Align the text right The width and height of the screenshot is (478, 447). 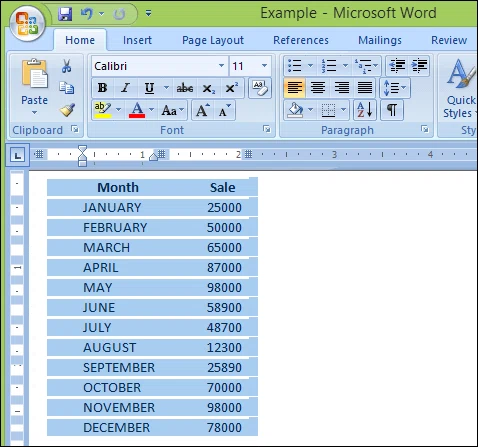pyautogui.click(x=341, y=88)
